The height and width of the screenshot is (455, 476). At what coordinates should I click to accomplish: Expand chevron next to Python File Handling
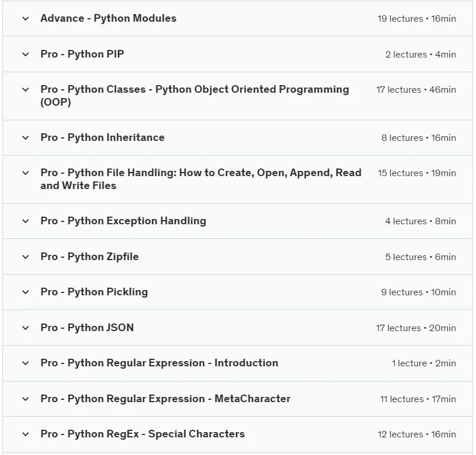[x=25, y=173]
